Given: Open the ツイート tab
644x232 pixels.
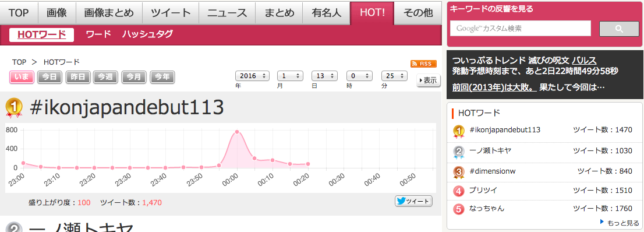Looking at the screenshot, I should [x=171, y=13].
